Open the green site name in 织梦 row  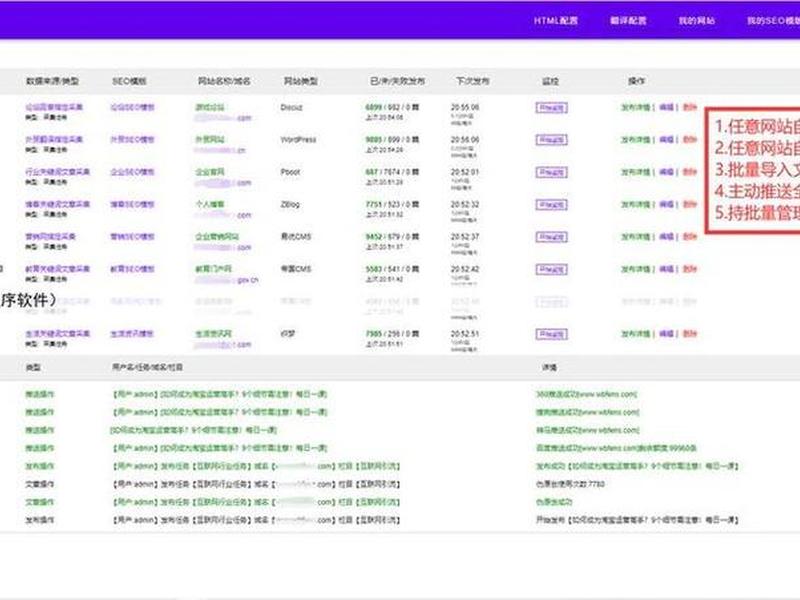tap(213, 333)
